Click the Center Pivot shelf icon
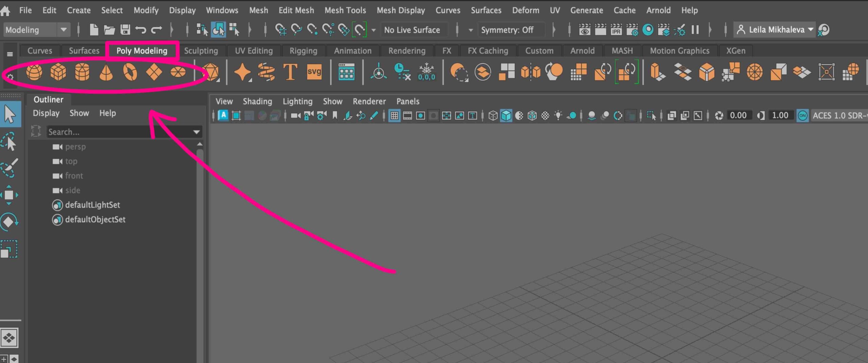 378,72
